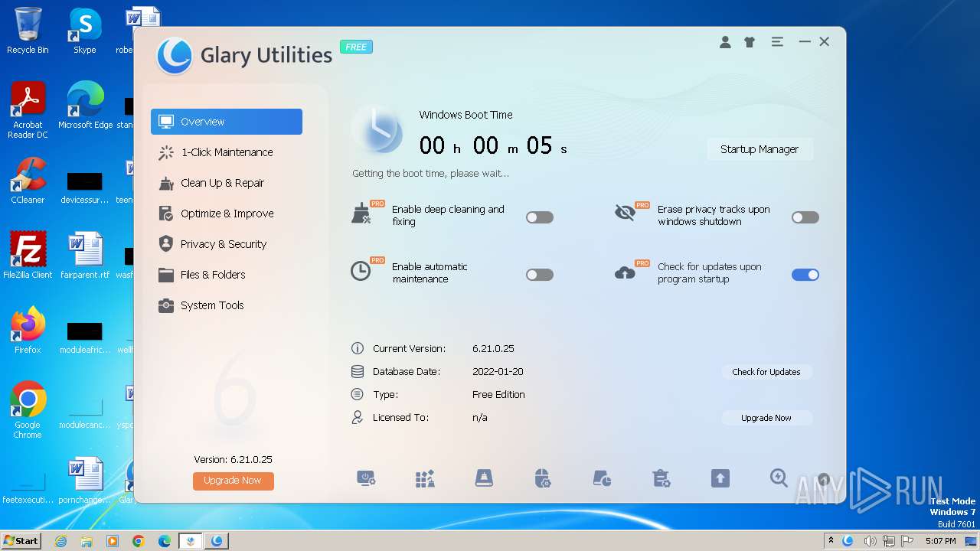The width and height of the screenshot is (980, 551).
Task: Click the Database Date 2022-01-20 text
Action: 498,371
